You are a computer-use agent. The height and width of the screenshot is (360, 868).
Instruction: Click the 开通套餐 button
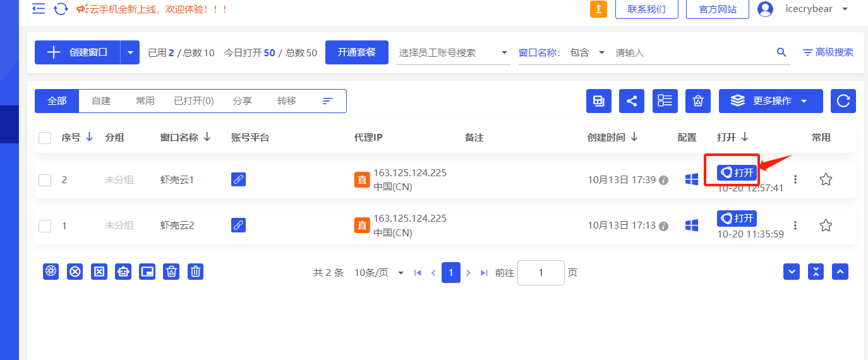[x=356, y=52]
